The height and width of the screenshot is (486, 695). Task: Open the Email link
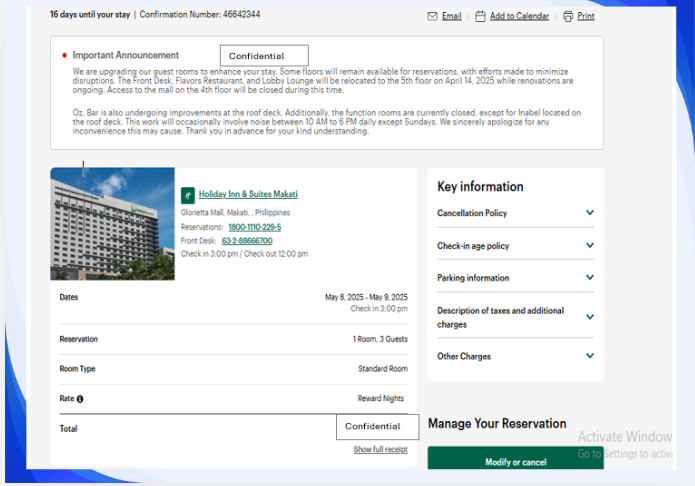coord(452,16)
